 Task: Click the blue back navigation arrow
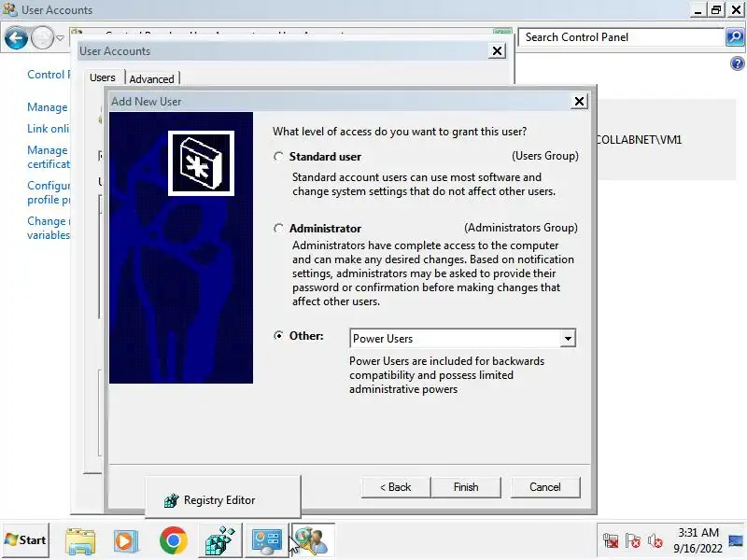point(16,37)
